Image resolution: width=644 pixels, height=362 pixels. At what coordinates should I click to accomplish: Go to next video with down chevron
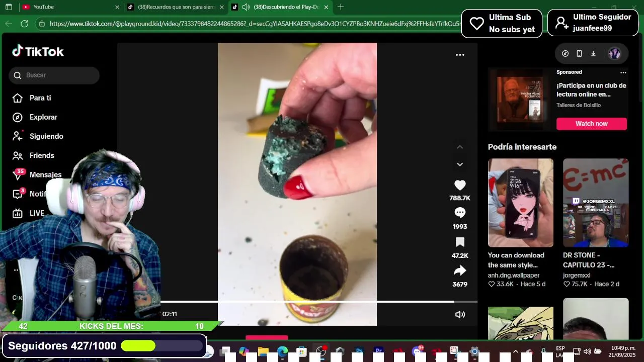460,164
